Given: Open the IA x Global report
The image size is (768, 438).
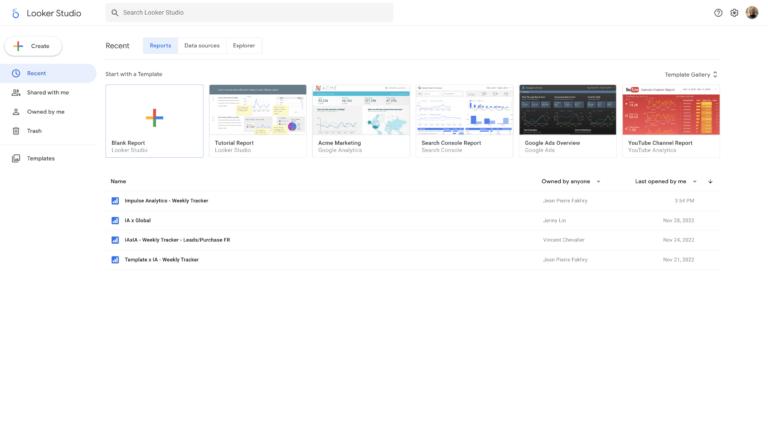Looking at the screenshot, I should (x=138, y=220).
